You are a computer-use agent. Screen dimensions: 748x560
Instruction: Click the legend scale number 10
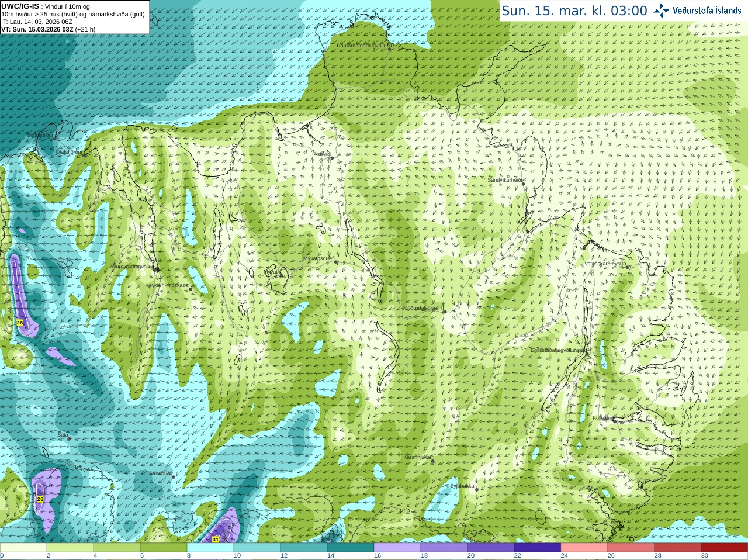coord(237,556)
